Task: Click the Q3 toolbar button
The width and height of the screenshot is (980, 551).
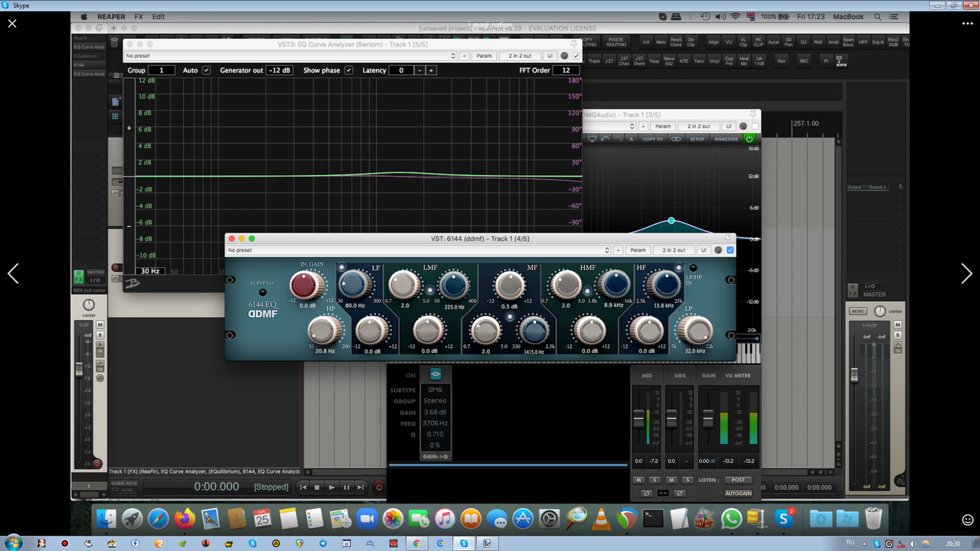Action: 804,42
